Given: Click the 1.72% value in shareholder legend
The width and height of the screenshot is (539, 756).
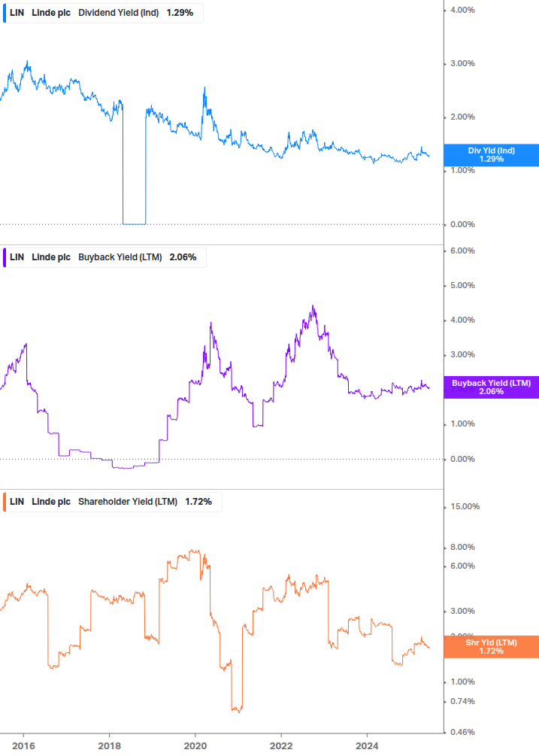Looking at the screenshot, I should [198, 502].
